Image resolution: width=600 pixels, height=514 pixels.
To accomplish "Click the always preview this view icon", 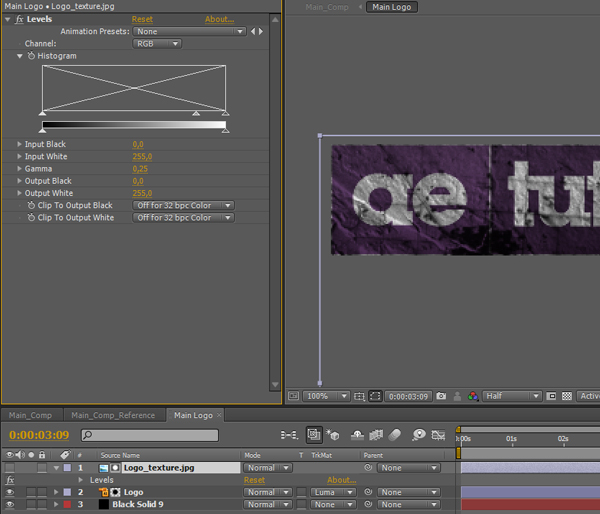I will click(x=293, y=396).
